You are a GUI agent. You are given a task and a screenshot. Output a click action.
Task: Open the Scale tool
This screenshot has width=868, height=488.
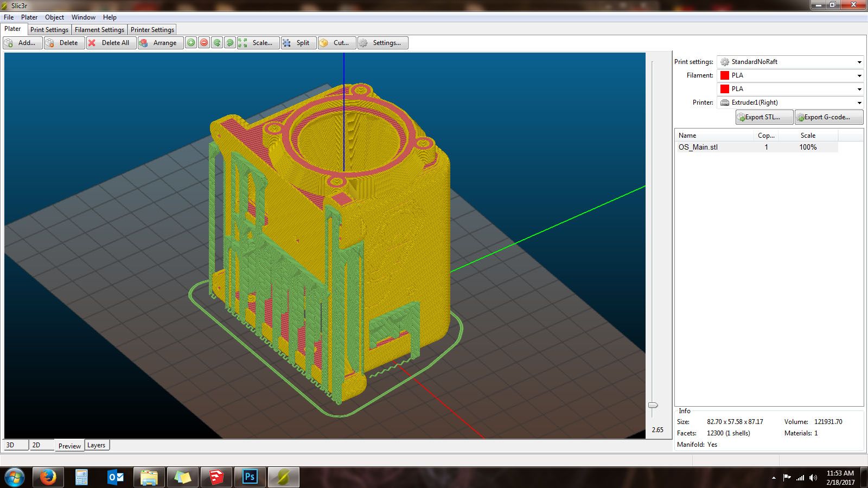coord(259,43)
